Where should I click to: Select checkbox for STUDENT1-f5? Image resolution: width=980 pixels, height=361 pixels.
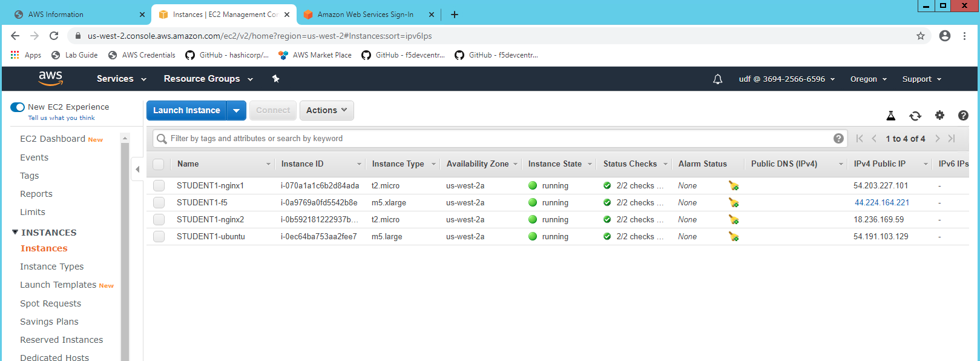tap(159, 202)
